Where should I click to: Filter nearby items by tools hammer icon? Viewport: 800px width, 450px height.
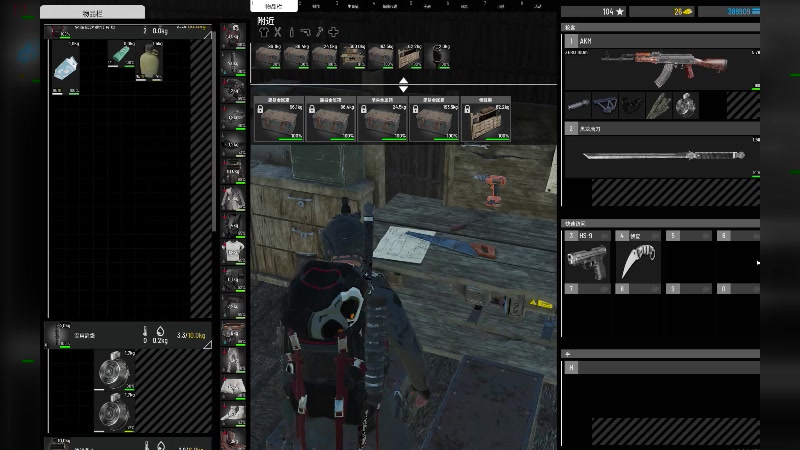pyautogui.click(x=319, y=32)
